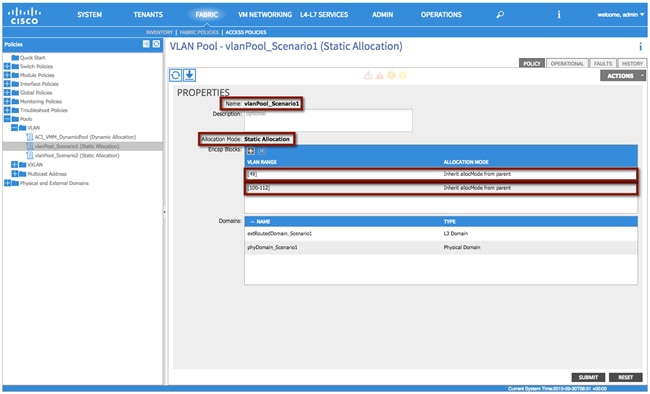Click the vlanPool_Scenario2 document icon
The image size is (650, 394).
29,156
